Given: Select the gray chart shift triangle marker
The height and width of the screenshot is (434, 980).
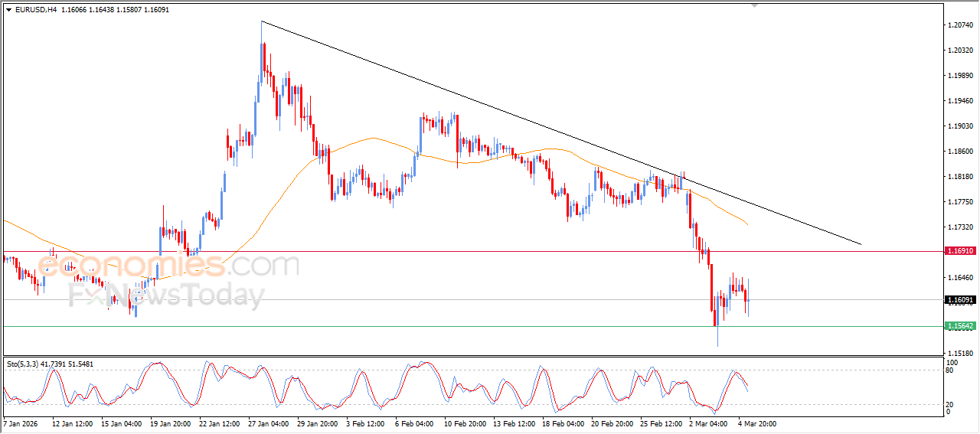Looking at the screenshot, I should tap(755, 6).
